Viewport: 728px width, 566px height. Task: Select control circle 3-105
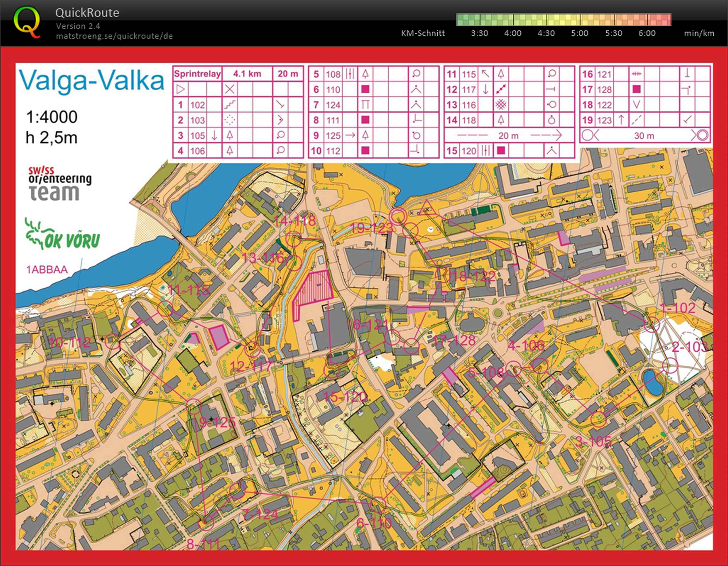click(x=599, y=419)
